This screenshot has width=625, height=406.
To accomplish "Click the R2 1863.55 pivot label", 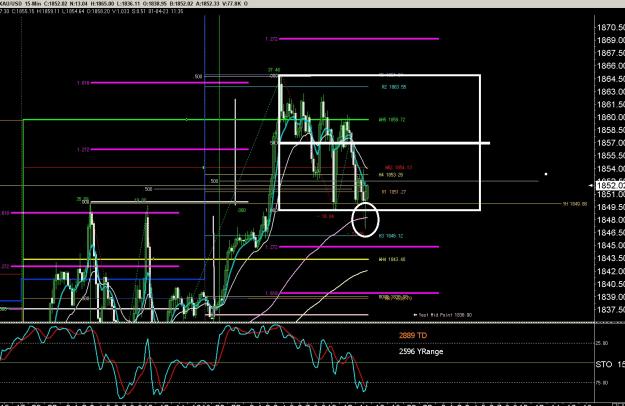I will coord(394,87).
